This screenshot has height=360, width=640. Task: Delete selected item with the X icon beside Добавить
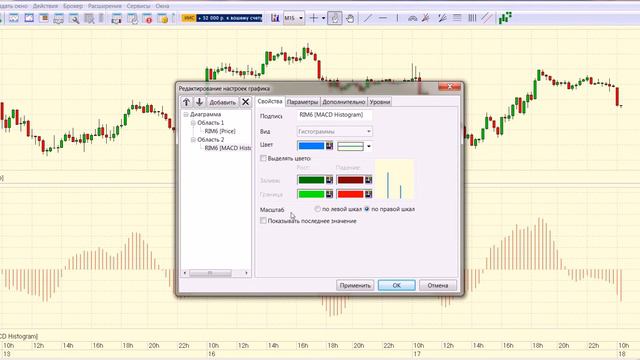click(x=245, y=102)
